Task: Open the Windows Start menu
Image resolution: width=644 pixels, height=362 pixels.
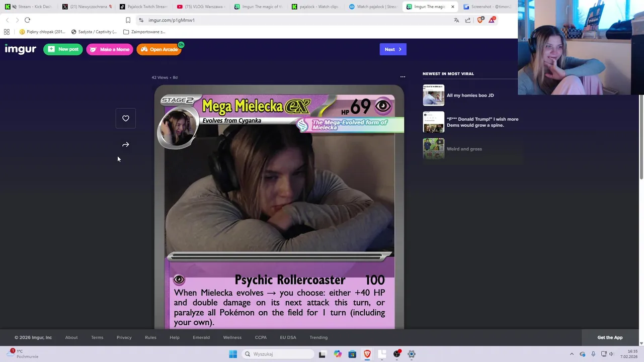Action: [233, 354]
